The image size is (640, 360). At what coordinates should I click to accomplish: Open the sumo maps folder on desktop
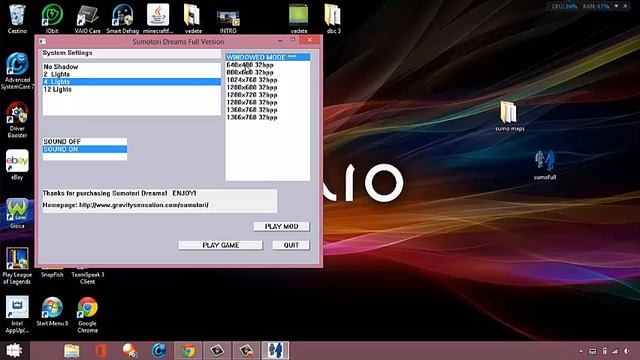click(x=509, y=116)
